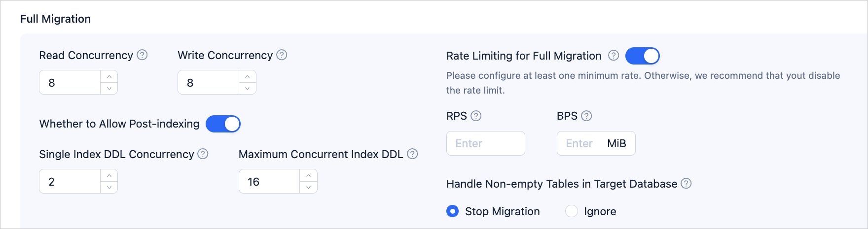Click the Read Concurrency number field
This screenshot has height=229, width=868.
click(70, 82)
